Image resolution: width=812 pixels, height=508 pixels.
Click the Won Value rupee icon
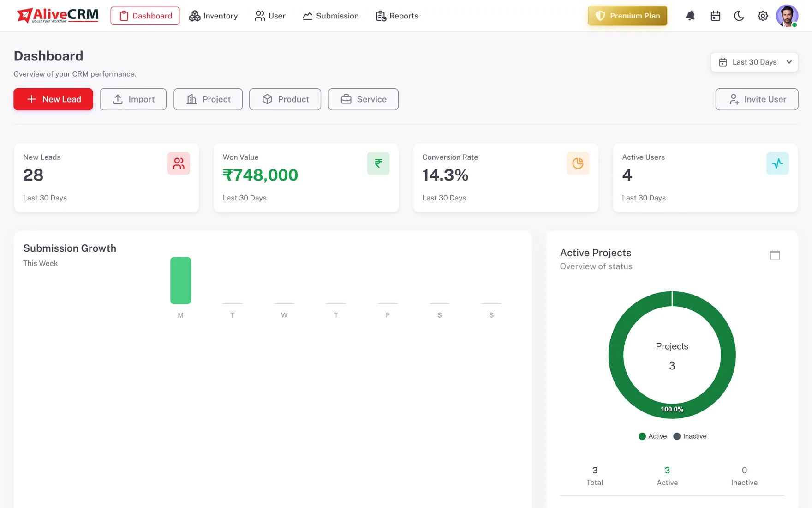click(378, 163)
